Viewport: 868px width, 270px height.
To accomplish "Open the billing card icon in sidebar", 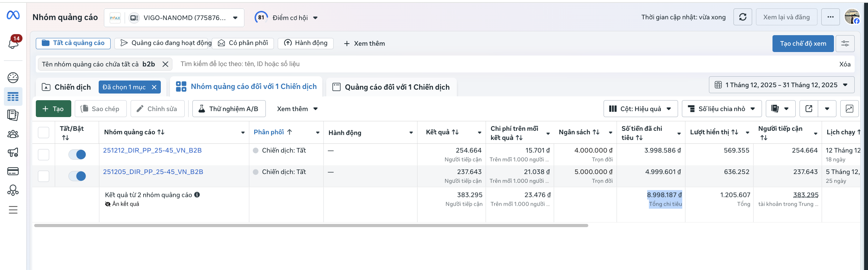I will [x=13, y=171].
